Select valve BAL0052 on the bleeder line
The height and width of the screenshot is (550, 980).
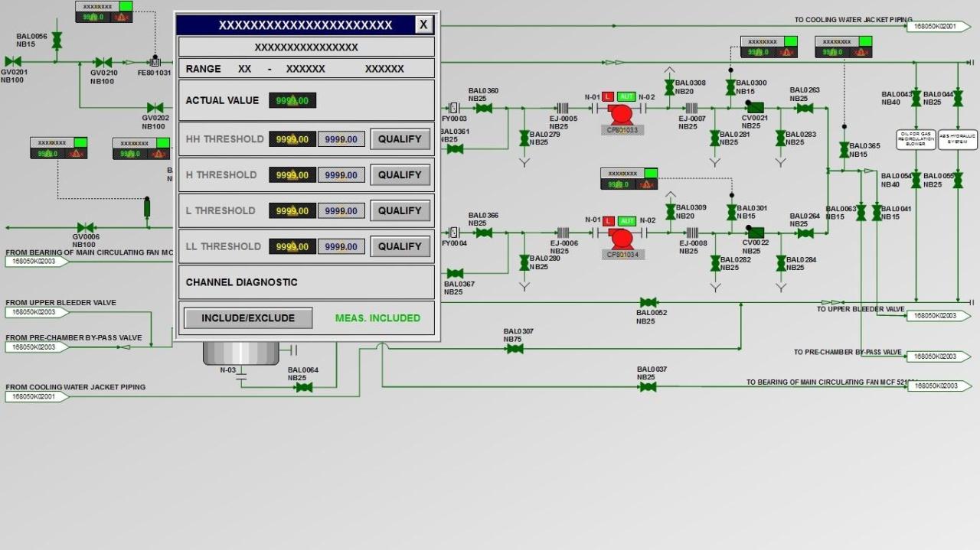pyautogui.click(x=648, y=302)
